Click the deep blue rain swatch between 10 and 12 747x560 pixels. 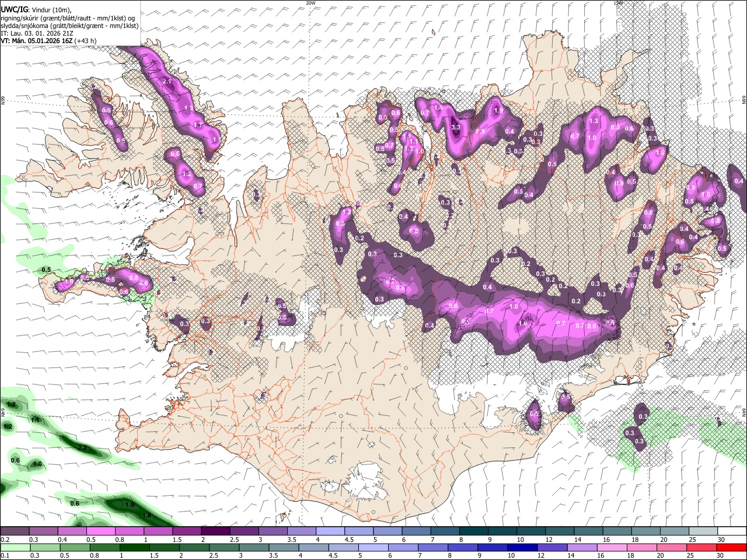pyautogui.click(x=522, y=547)
